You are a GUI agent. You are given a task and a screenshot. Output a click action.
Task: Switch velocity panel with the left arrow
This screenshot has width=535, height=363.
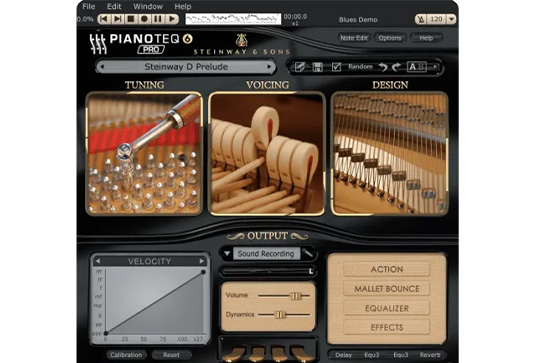pos(98,261)
